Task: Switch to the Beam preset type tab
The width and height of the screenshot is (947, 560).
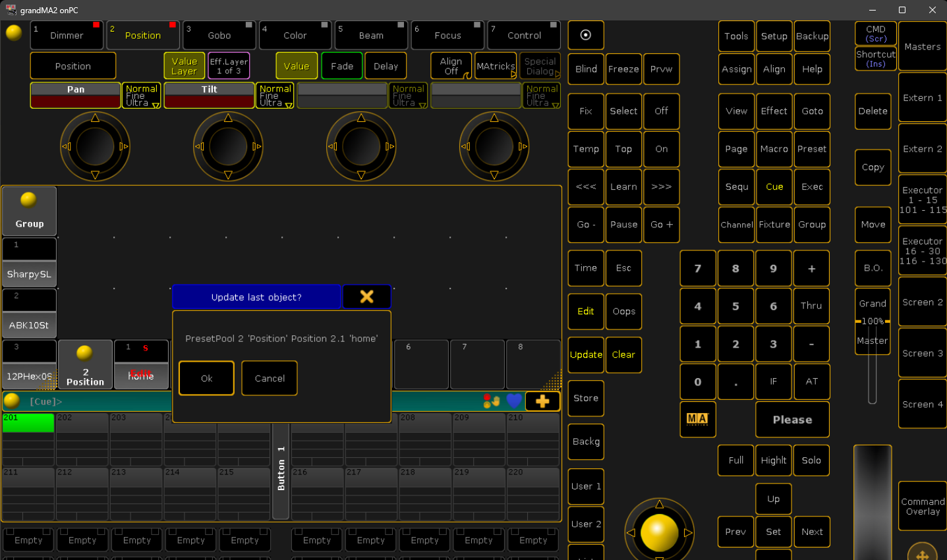Action: pos(371,35)
